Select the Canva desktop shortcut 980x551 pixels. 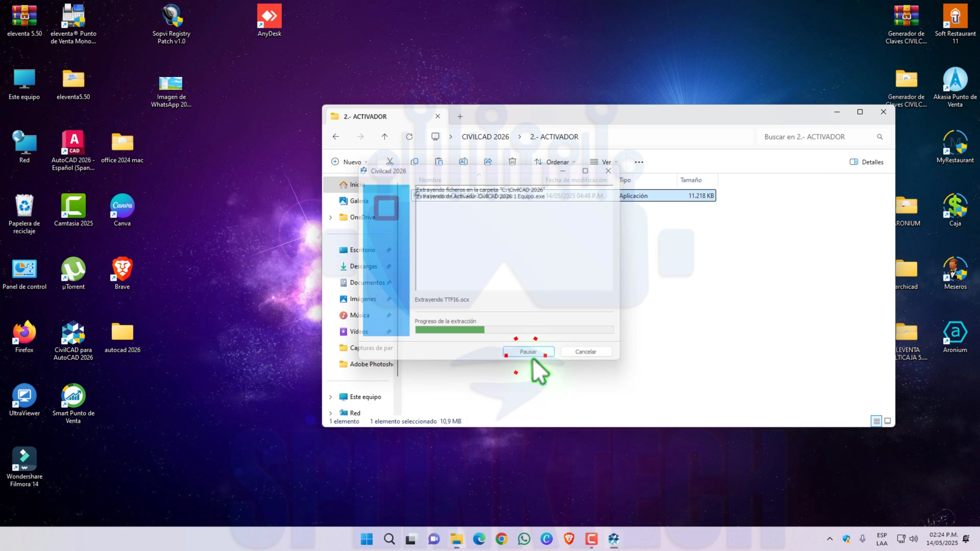pyautogui.click(x=122, y=210)
